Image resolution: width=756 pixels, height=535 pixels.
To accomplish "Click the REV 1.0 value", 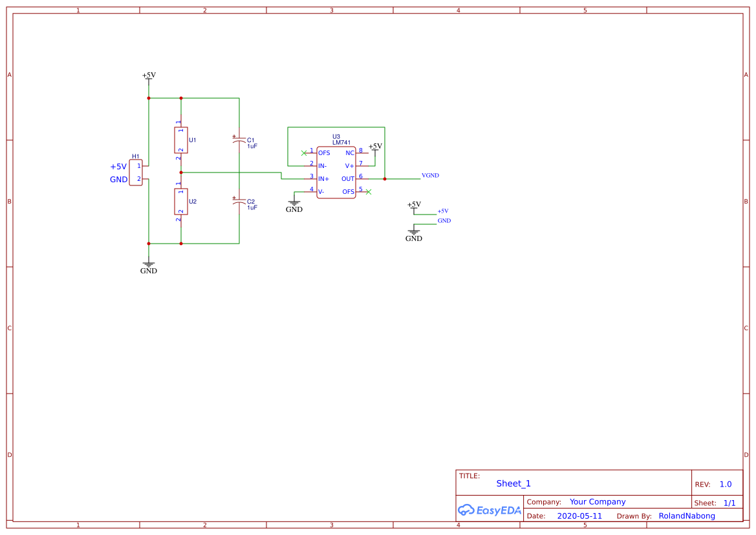I will click(726, 485).
